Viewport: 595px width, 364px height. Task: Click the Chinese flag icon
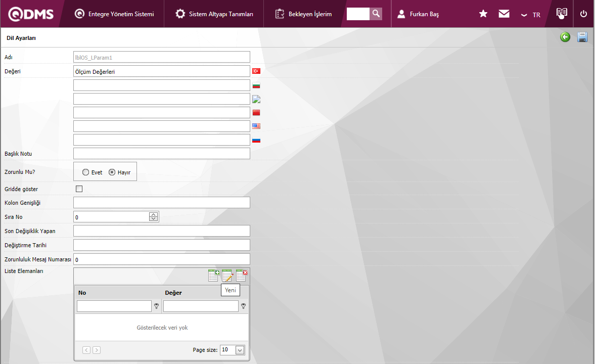[256, 113]
